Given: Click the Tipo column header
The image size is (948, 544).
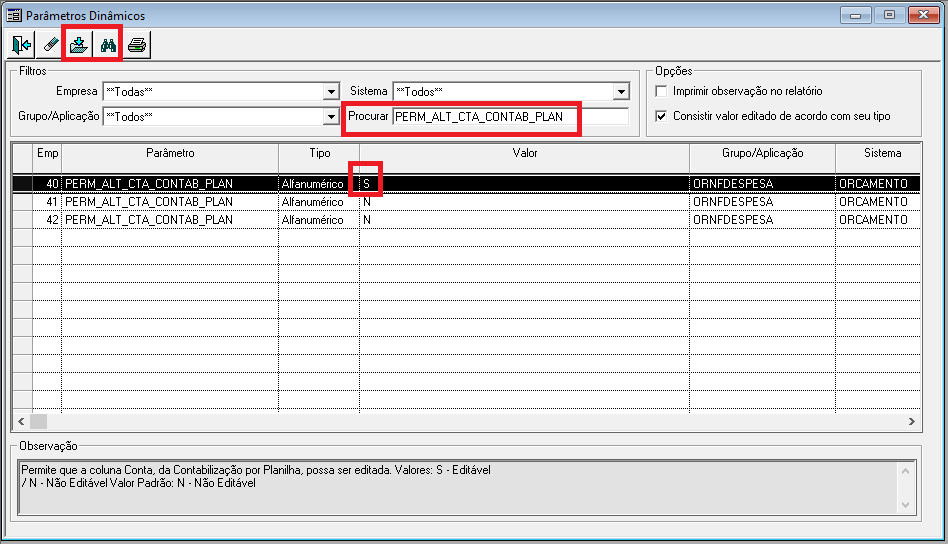Looking at the screenshot, I should (319, 159).
